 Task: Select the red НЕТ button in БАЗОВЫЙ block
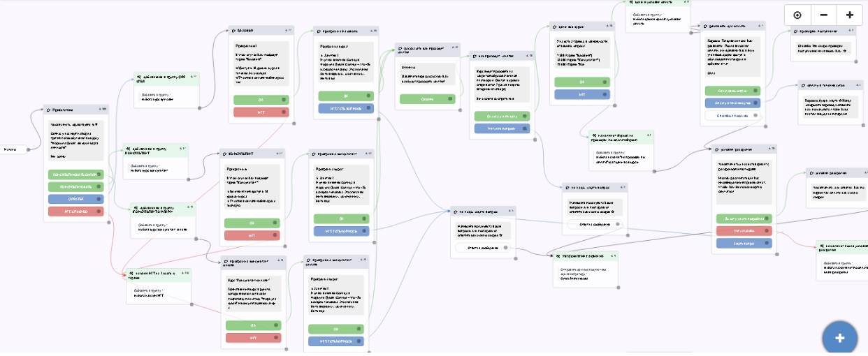click(x=261, y=112)
